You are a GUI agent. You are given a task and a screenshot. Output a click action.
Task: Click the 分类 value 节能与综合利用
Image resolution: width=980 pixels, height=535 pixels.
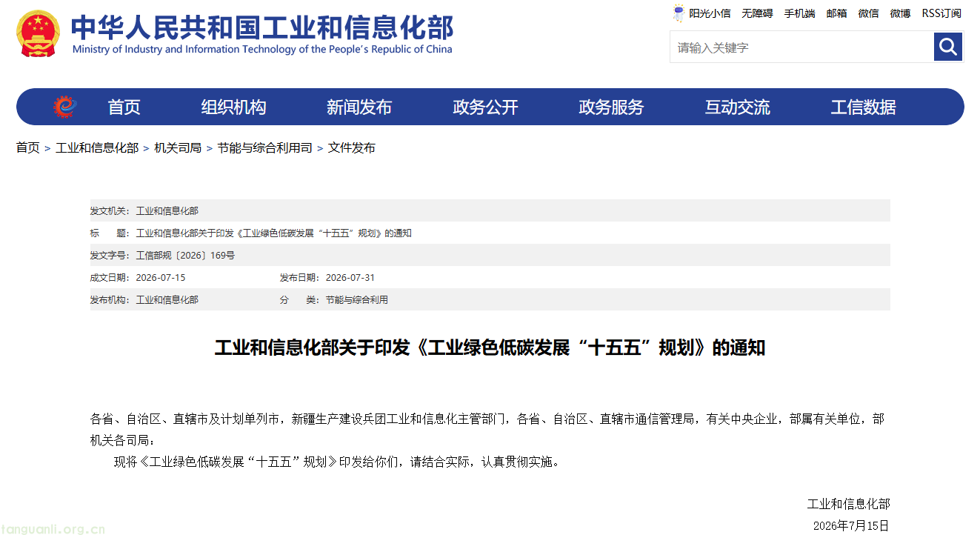point(357,300)
